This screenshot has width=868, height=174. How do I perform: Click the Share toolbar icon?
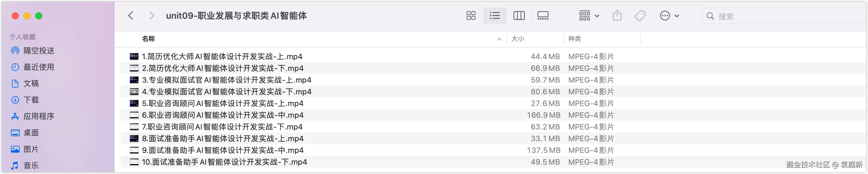[617, 16]
